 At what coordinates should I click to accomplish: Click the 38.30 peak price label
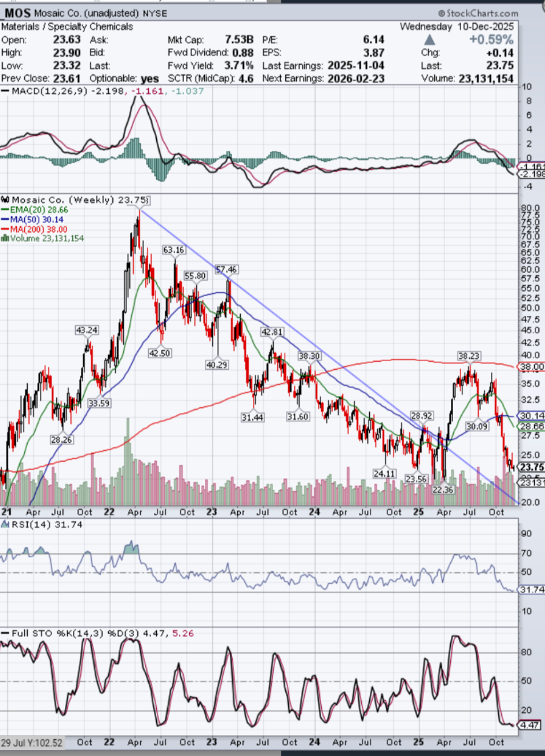tap(308, 356)
